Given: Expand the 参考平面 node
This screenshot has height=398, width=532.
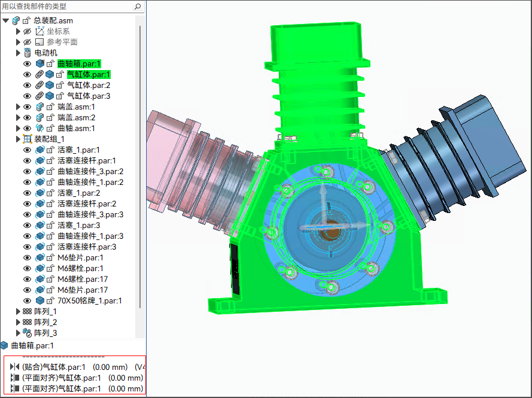Looking at the screenshot, I should 19,42.
